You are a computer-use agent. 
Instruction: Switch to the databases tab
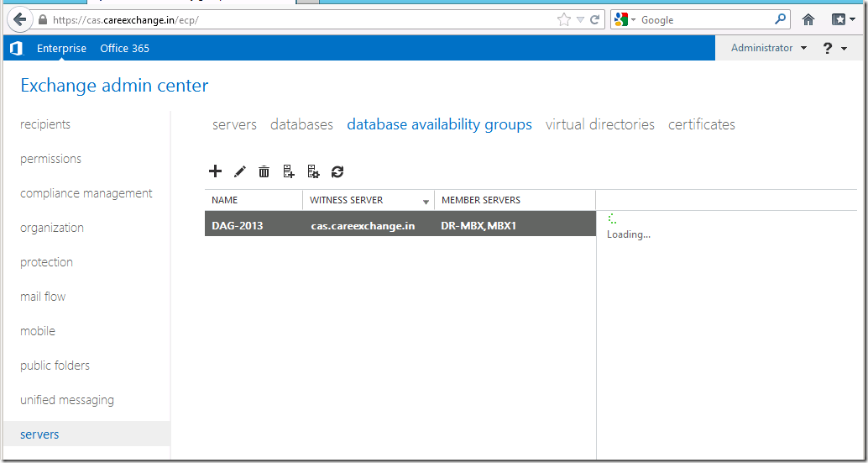[301, 124]
